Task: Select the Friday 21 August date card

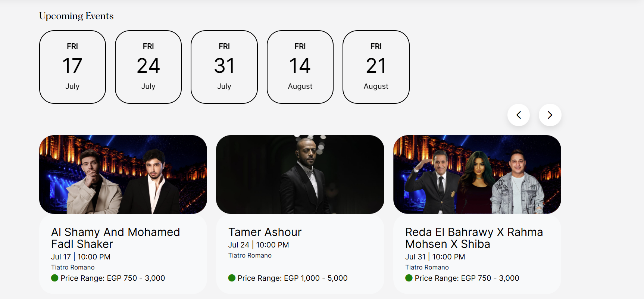Action: (x=376, y=67)
